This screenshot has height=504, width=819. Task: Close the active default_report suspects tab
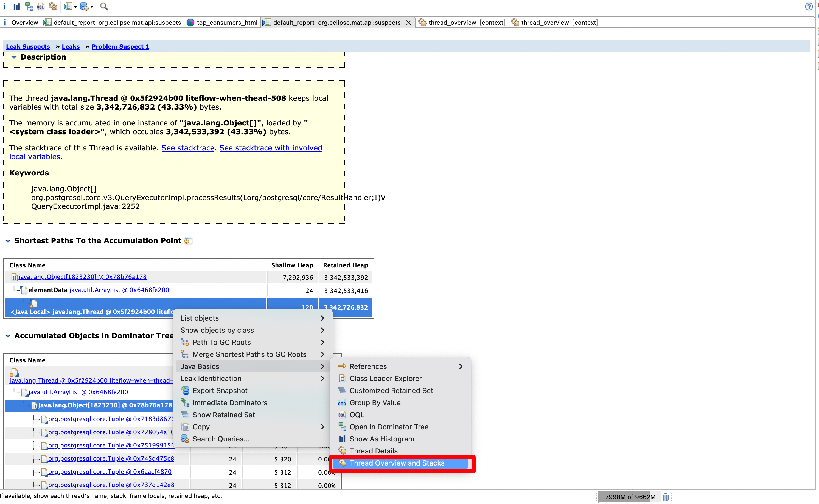[408, 23]
